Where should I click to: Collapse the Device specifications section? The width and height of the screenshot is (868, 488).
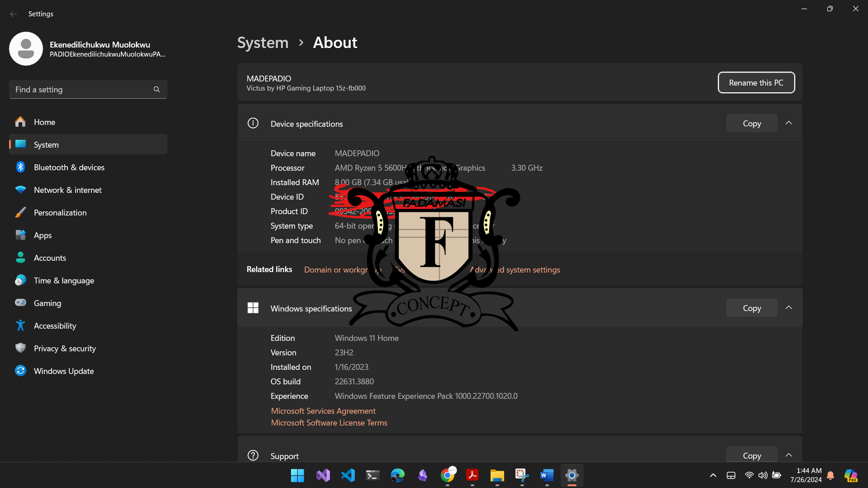(x=789, y=123)
